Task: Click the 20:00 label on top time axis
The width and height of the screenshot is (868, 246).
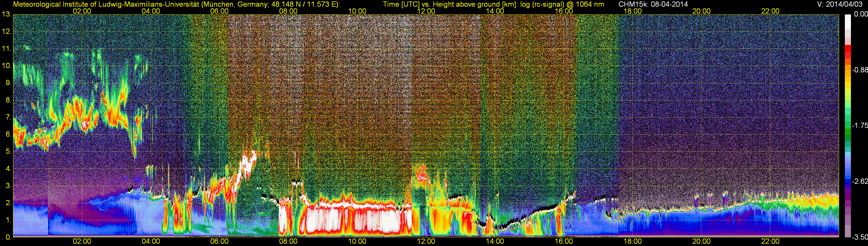Action: tap(701, 11)
